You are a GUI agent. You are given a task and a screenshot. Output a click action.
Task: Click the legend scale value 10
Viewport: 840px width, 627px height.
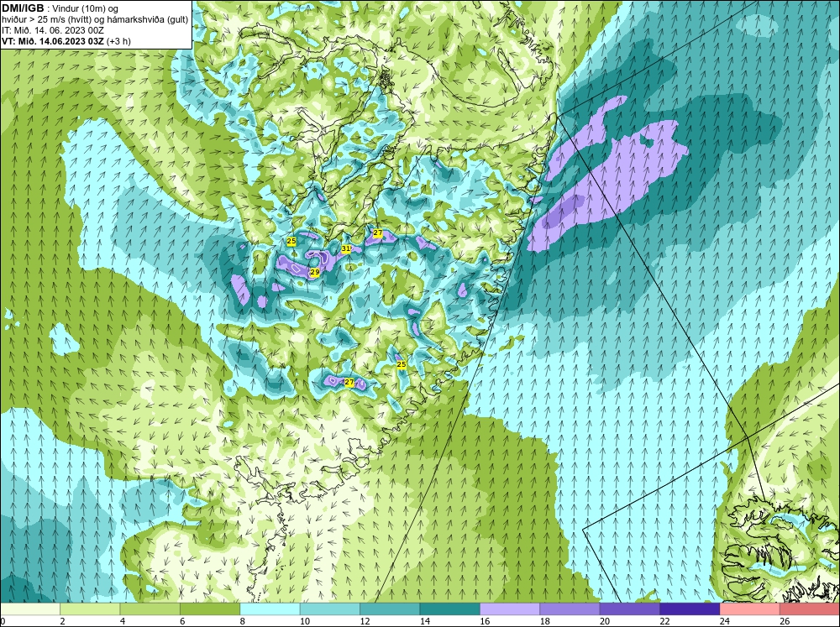[x=304, y=621]
